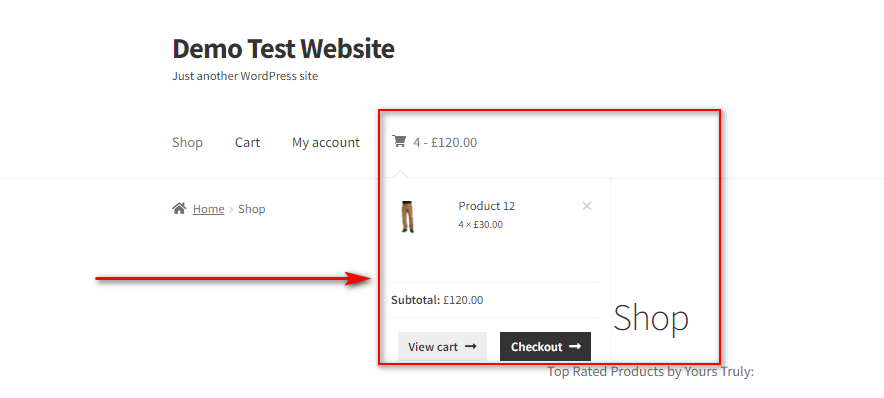
Task: Select the Shop breadcrumb text
Action: pos(251,209)
